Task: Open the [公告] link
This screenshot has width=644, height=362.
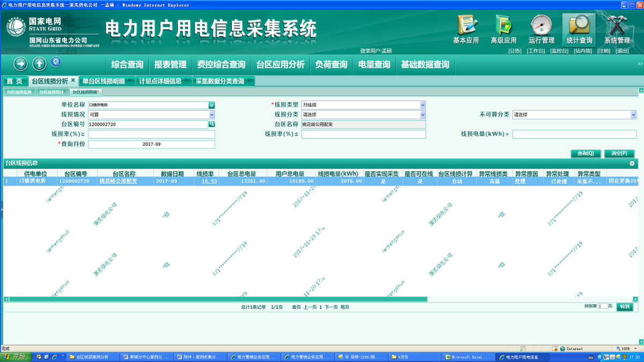Action: 515,51
